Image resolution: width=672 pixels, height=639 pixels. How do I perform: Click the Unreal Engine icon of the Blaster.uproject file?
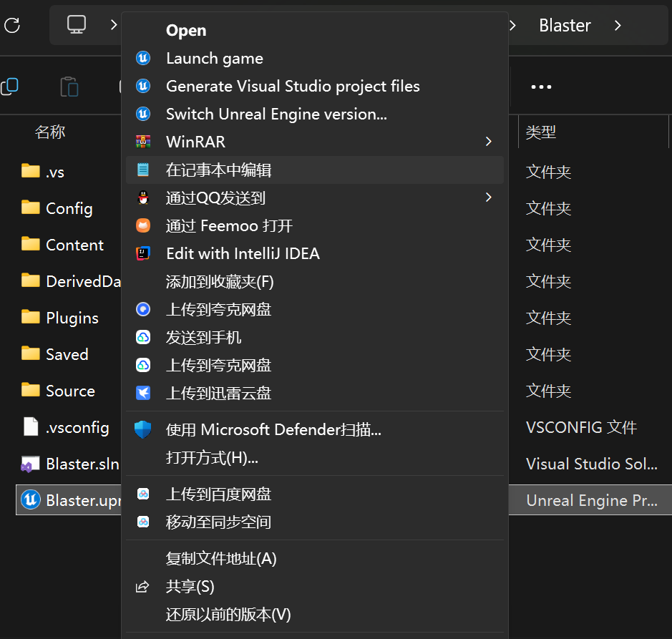(31, 499)
